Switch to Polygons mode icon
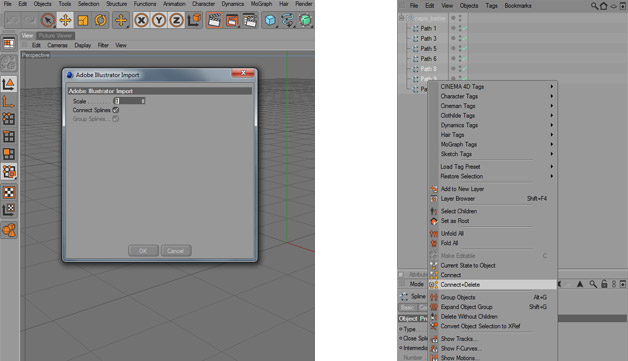 [9, 154]
